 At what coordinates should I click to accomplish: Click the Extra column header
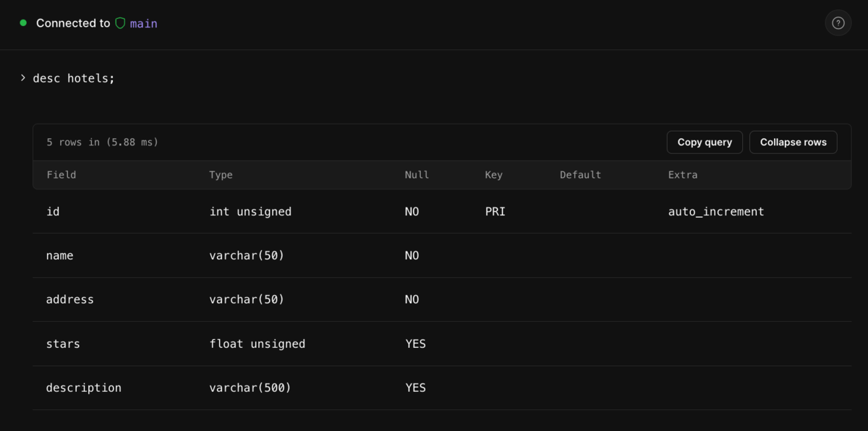(682, 175)
